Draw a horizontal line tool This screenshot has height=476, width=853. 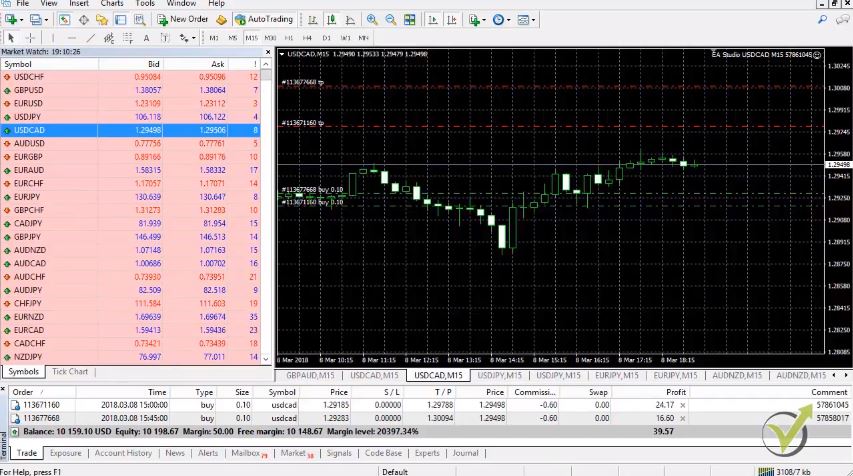(x=71, y=38)
